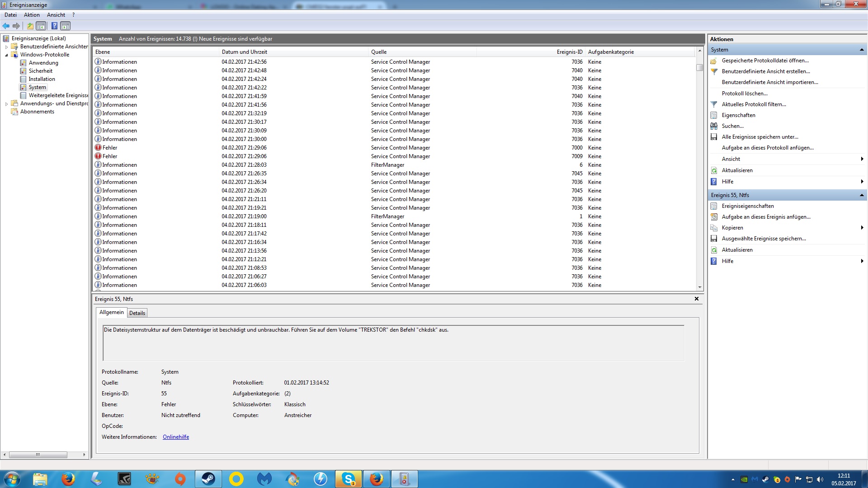Select Sicherheit log in tree
This screenshot has width=868, height=488.
[x=40, y=71]
